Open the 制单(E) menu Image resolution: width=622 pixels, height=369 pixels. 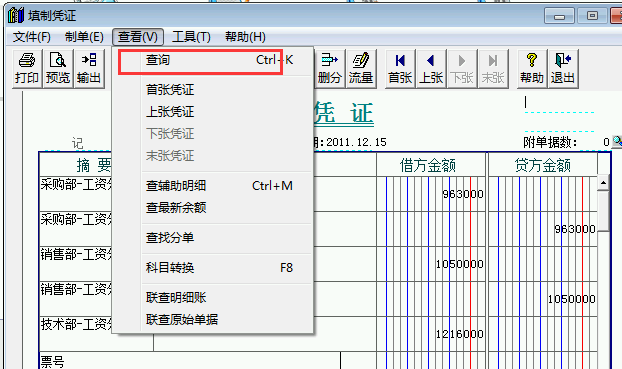[84, 37]
